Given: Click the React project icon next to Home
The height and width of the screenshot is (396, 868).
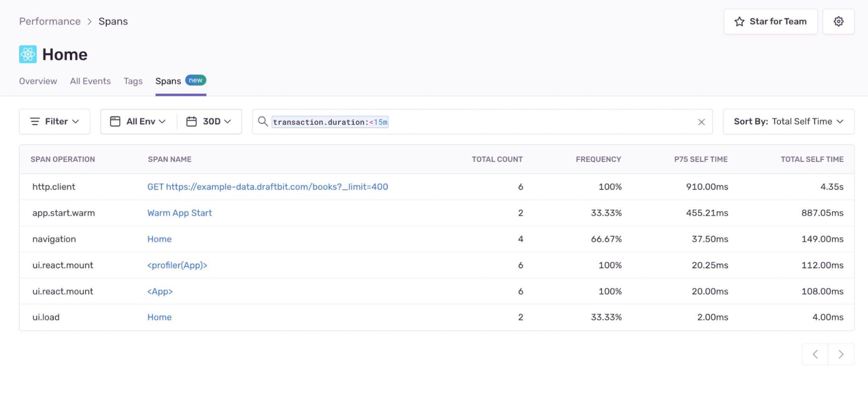Looking at the screenshot, I should [27, 54].
